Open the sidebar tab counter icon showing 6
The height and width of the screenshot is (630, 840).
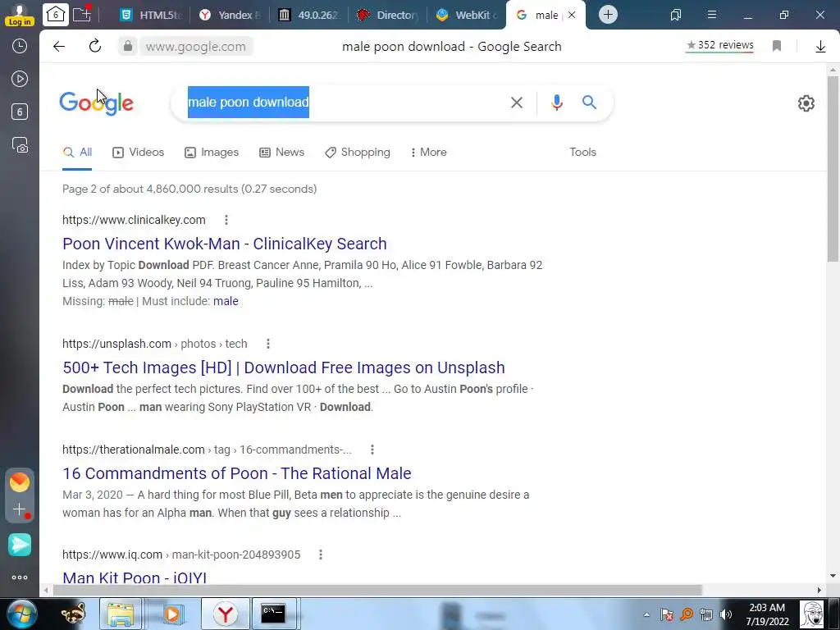(x=20, y=112)
